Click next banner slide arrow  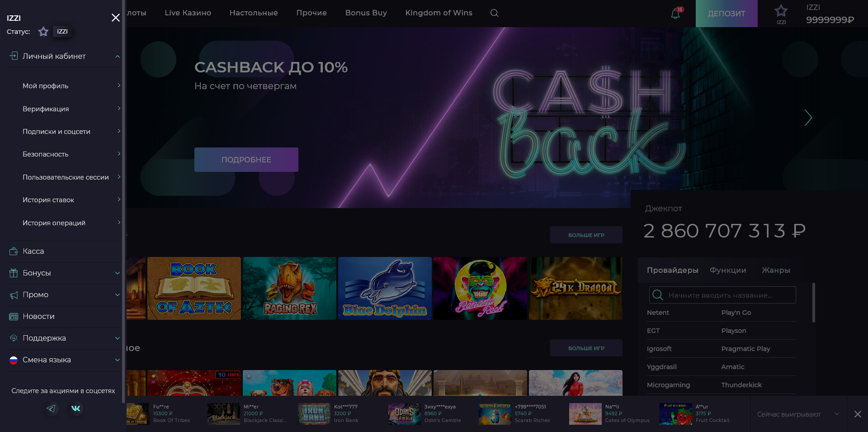point(808,118)
